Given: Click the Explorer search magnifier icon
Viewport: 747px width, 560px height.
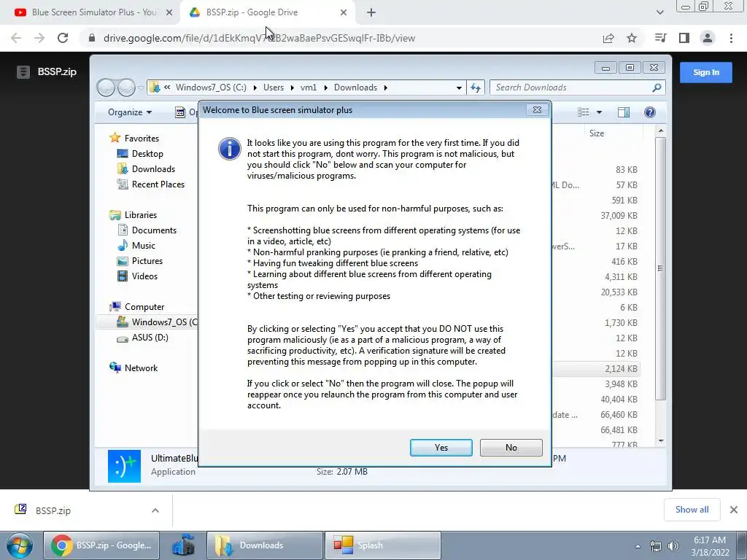Looking at the screenshot, I should point(657,87).
